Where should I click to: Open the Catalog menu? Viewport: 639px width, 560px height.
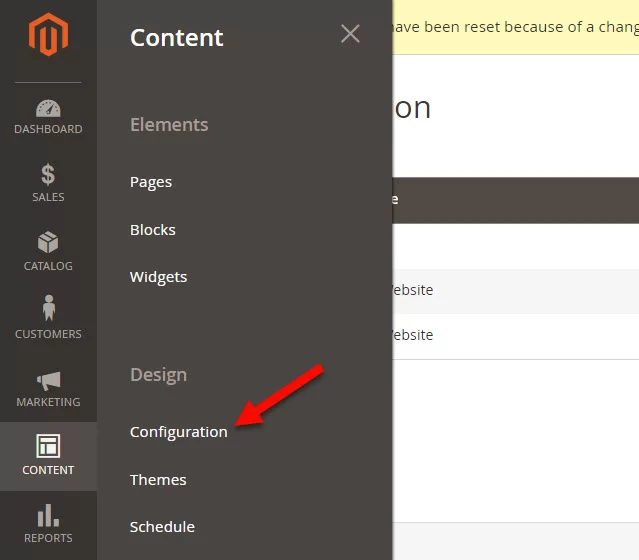pos(48,251)
